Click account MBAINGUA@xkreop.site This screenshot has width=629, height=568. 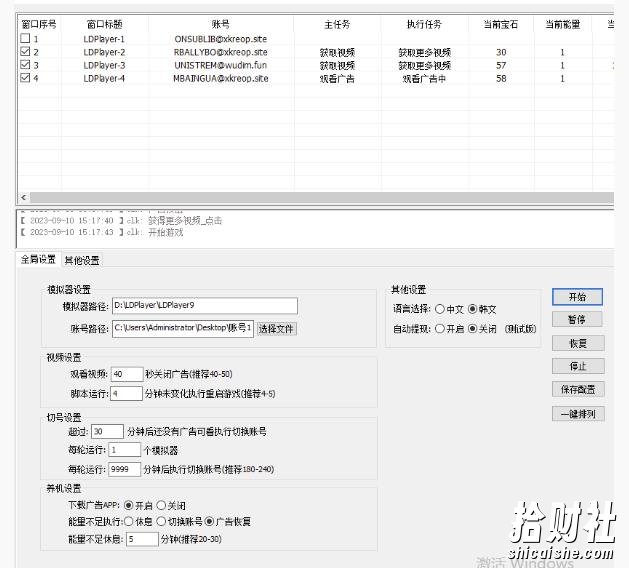point(221,78)
